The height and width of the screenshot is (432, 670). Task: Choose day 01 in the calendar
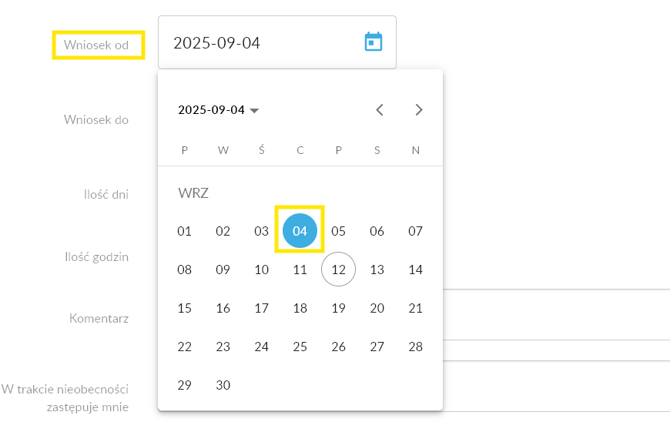185,231
